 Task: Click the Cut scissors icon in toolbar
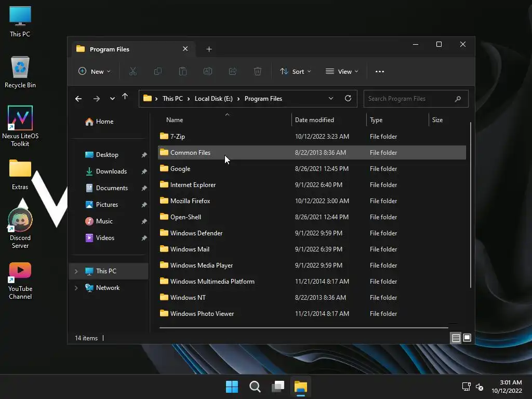coord(132,72)
